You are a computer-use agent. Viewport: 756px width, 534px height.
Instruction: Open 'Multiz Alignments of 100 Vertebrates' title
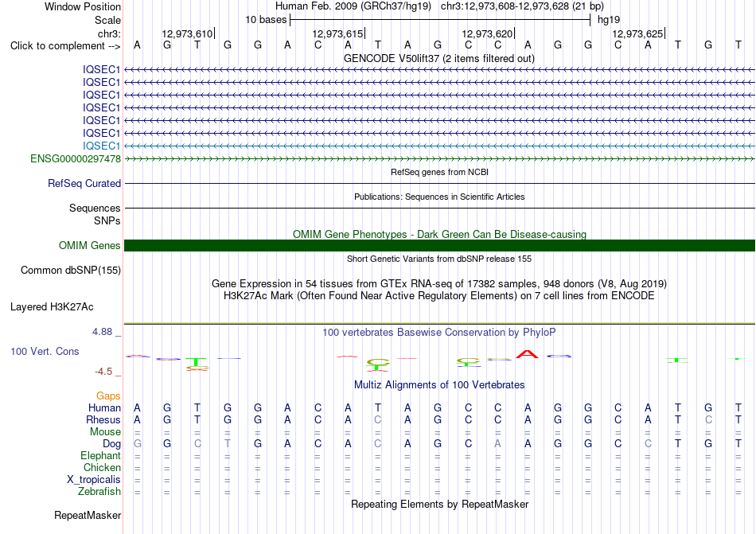[439, 384]
